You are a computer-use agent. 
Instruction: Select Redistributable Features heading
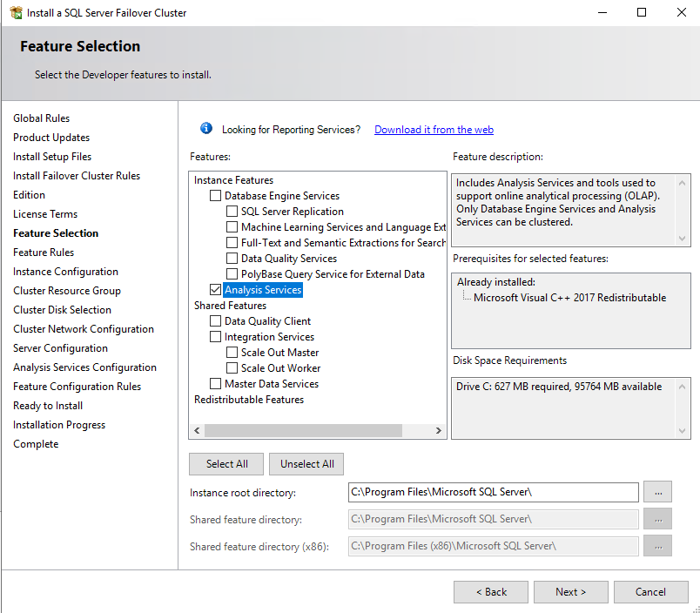(x=249, y=400)
